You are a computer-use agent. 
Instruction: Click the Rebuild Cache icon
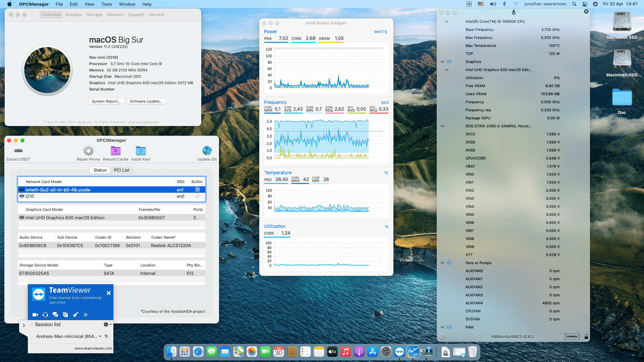[x=116, y=151]
